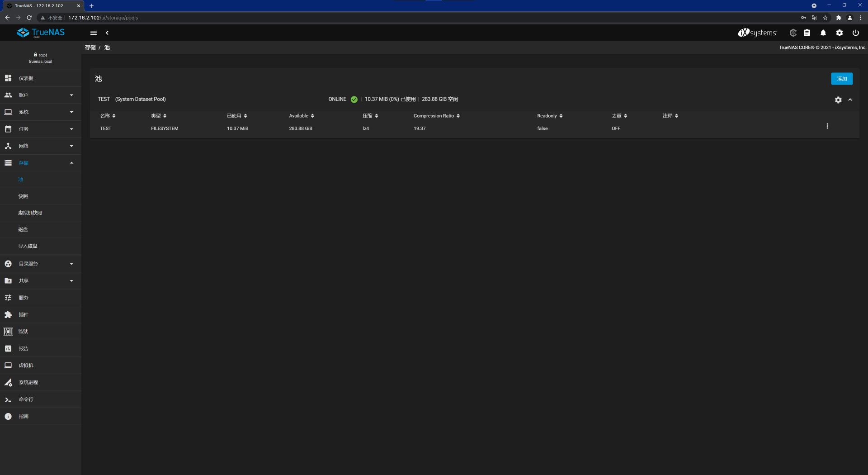The height and width of the screenshot is (475, 868).
Task: Click the TrueNAS logo
Action: (x=41, y=33)
